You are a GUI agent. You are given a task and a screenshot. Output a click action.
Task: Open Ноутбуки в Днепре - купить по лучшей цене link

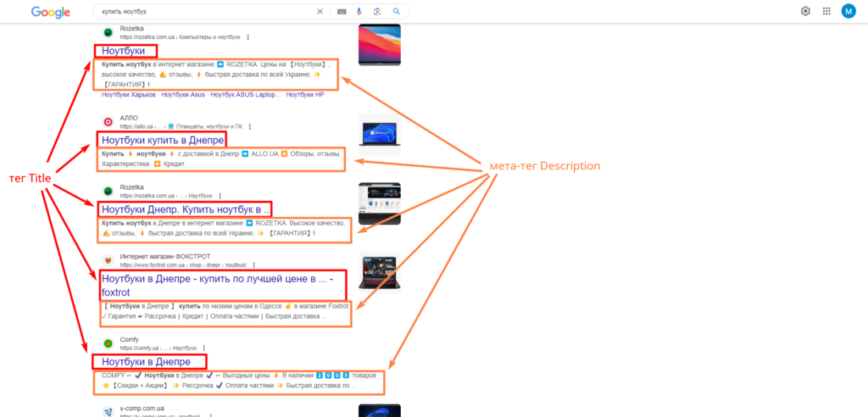point(218,285)
